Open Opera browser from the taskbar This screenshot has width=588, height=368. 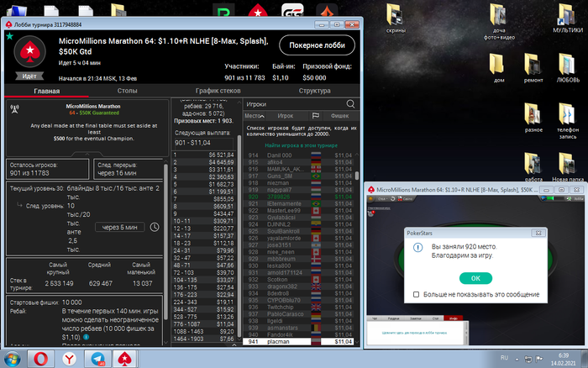[x=40, y=359]
